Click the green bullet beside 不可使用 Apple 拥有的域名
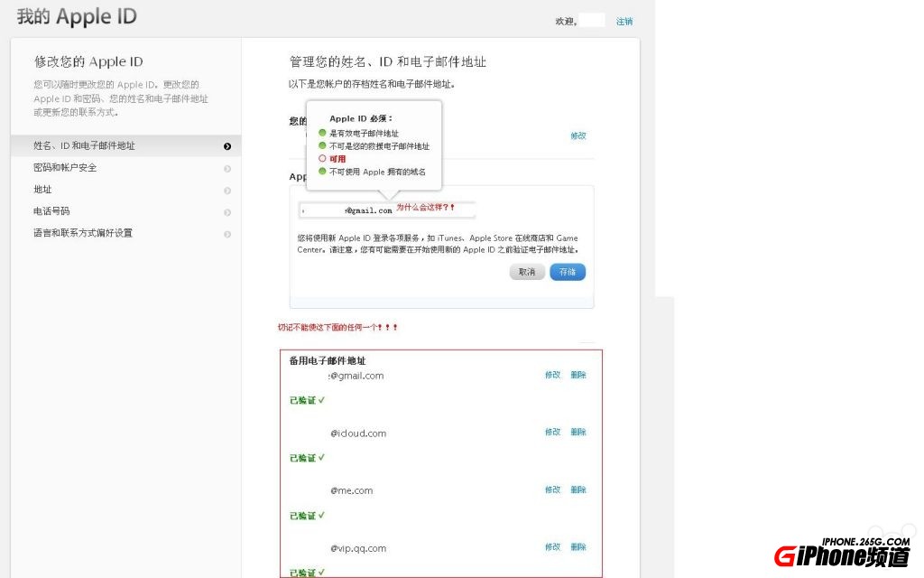This screenshot has width=924, height=578. point(323,171)
